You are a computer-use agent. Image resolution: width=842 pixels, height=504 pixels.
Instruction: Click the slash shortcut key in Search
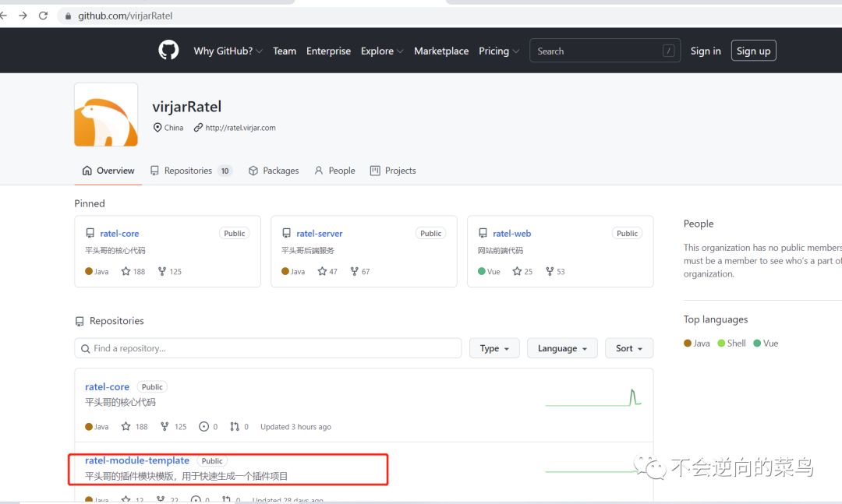coord(669,51)
